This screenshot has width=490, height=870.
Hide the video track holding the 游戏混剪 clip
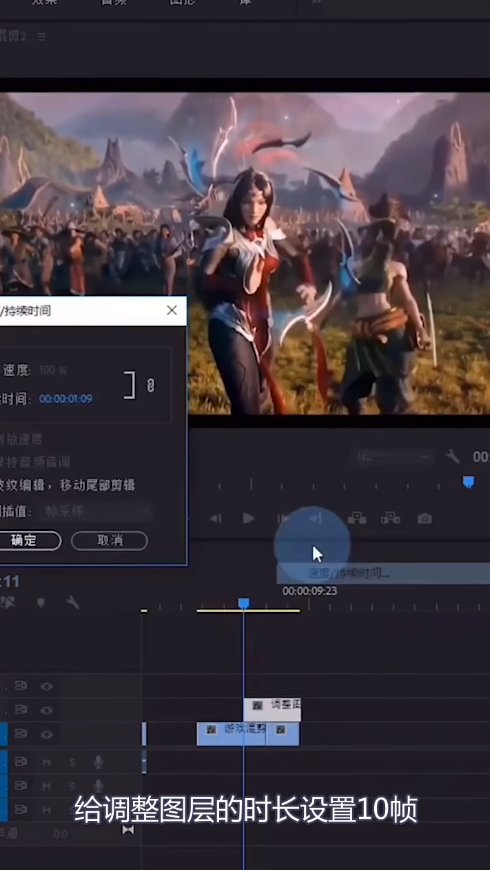point(47,734)
